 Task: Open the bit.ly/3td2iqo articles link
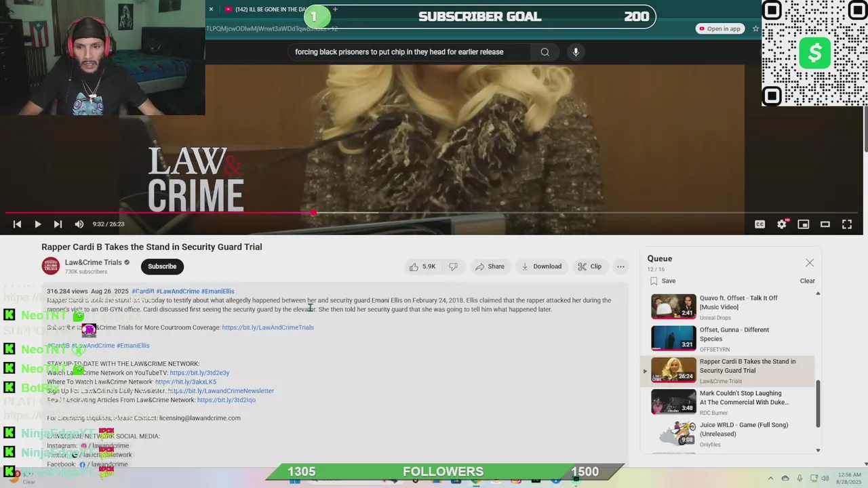click(x=226, y=400)
